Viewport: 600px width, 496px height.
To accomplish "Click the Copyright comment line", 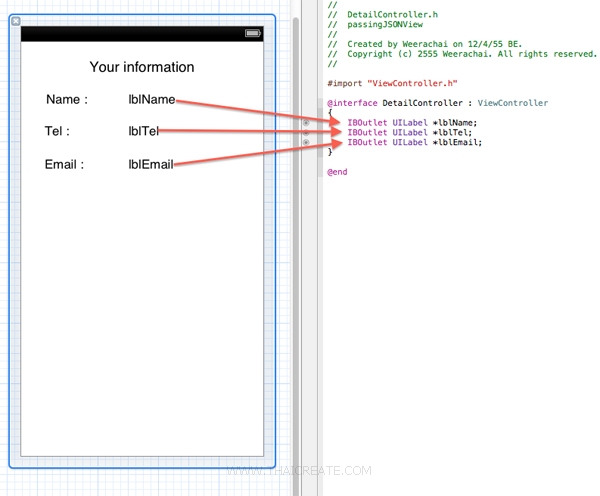I will (x=462, y=54).
